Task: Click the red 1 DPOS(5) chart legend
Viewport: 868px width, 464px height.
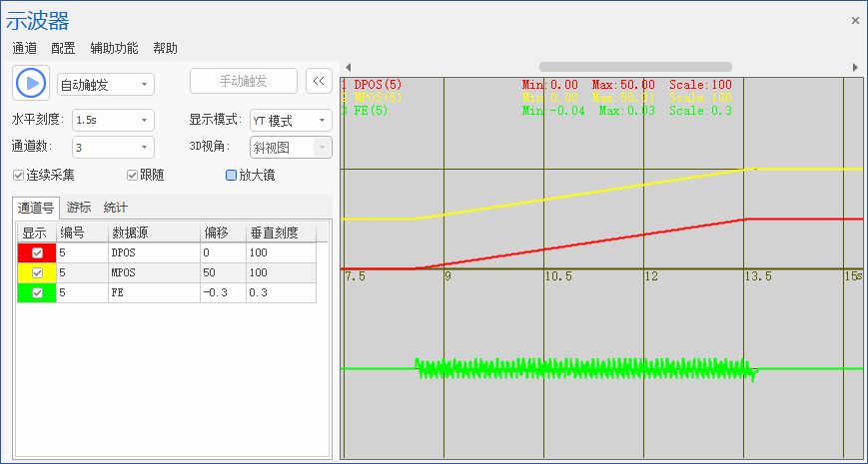Action: [x=372, y=85]
